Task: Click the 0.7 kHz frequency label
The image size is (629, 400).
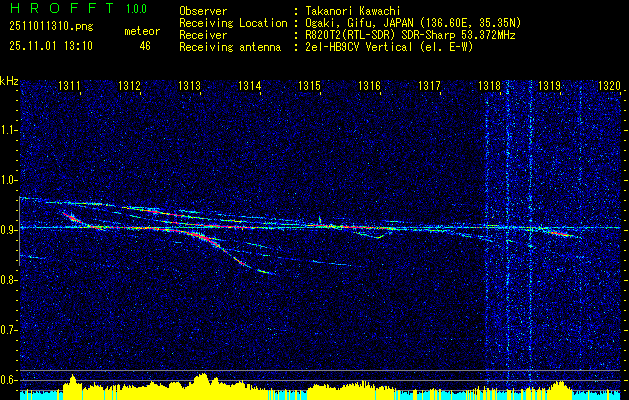Action: point(8,330)
